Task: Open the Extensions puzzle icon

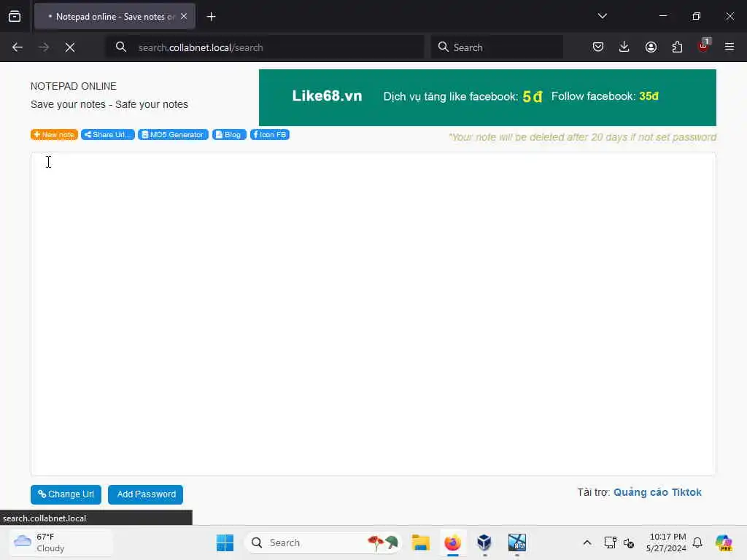Action: [677, 47]
